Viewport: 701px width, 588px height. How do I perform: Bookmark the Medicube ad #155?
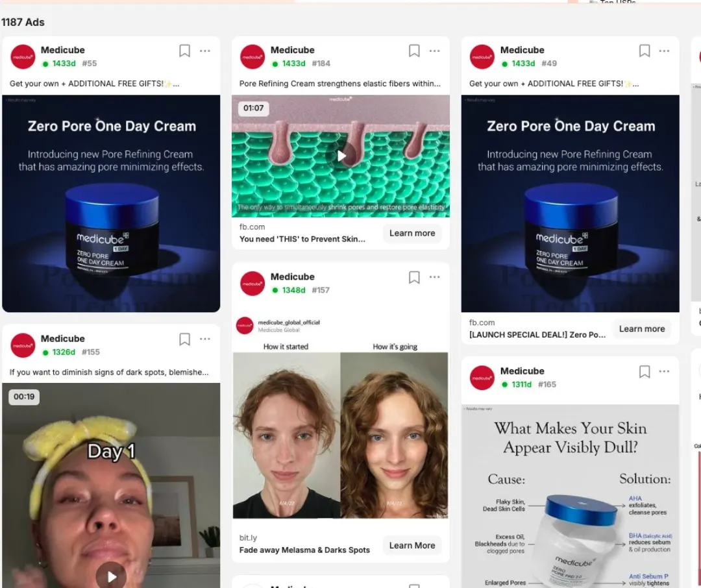click(184, 339)
